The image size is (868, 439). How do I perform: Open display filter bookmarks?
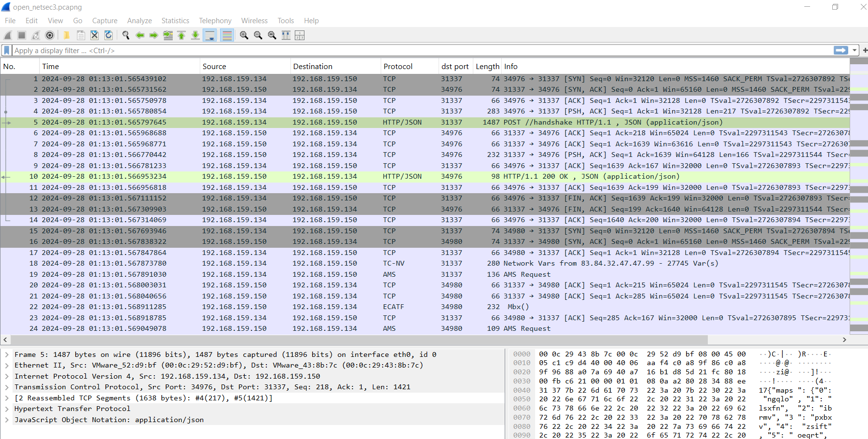[6, 50]
